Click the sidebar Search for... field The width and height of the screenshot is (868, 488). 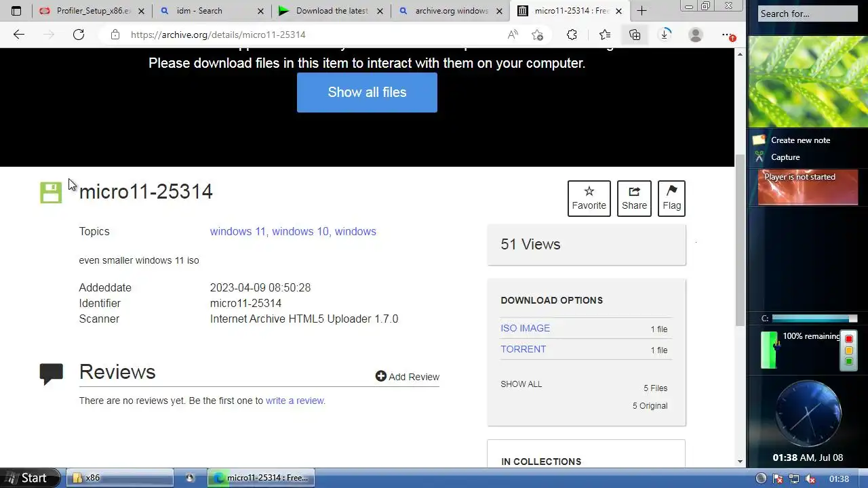pos(808,14)
